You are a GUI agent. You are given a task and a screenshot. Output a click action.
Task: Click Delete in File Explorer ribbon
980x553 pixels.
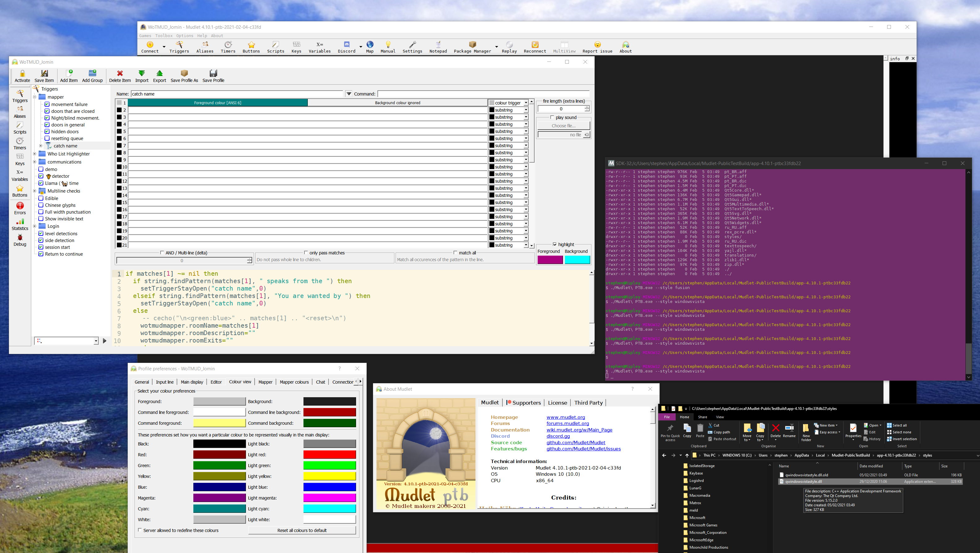pos(775,431)
